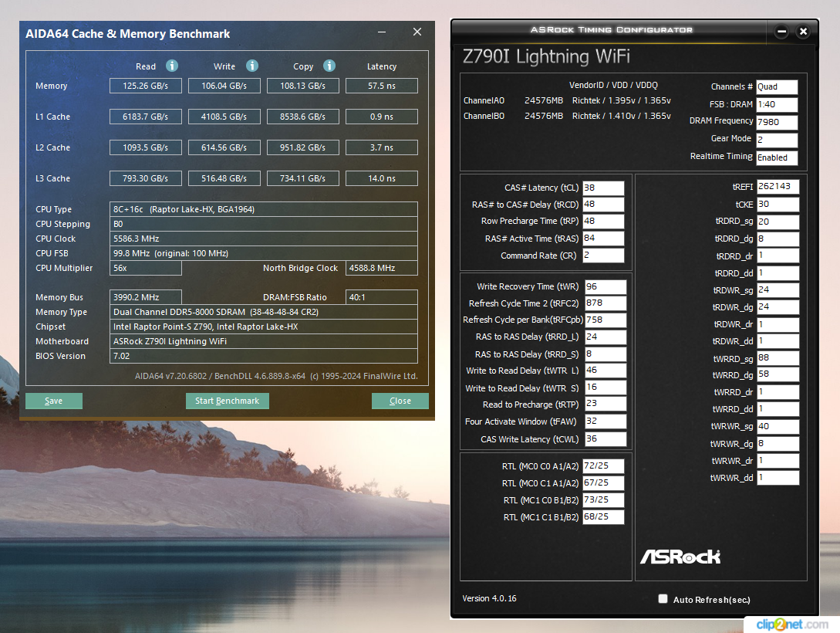
Task: Click the tWRWR_sg value 40
Action: click(x=778, y=427)
